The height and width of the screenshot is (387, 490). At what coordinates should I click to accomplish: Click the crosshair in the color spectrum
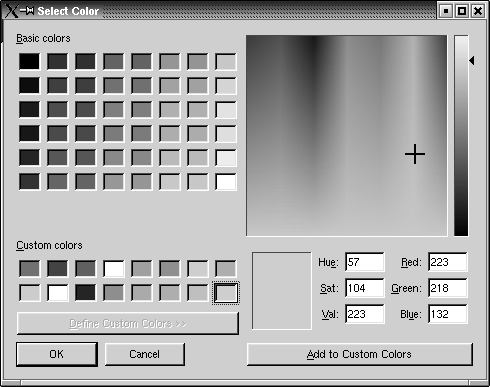click(415, 154)
